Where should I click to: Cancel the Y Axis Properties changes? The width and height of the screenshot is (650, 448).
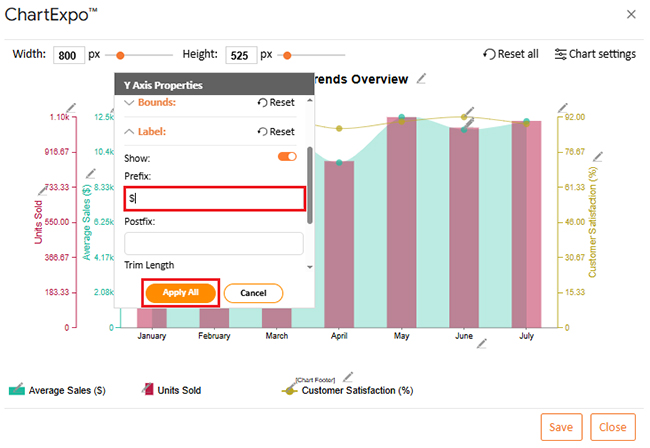(x=253, y=293)
